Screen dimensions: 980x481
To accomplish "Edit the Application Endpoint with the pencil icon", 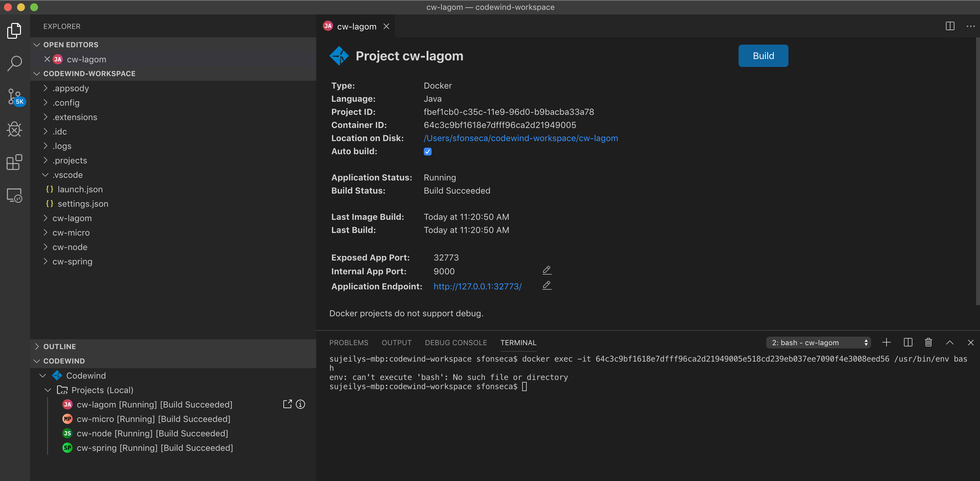I will pyautogui.click(x=547, y=285).
